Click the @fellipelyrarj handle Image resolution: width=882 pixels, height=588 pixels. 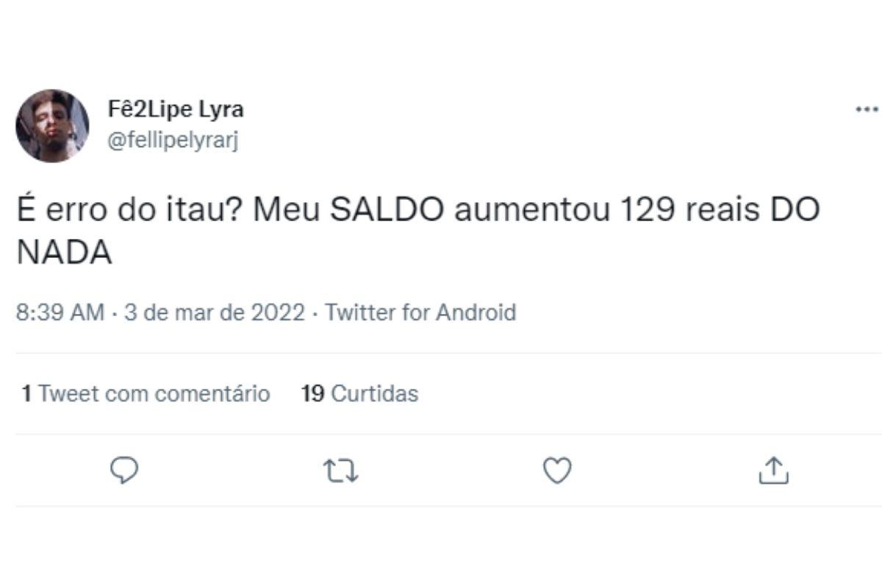[x=173, y=141]
